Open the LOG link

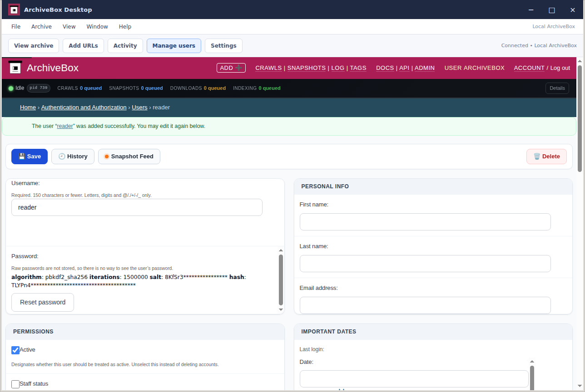click(338, 68)
